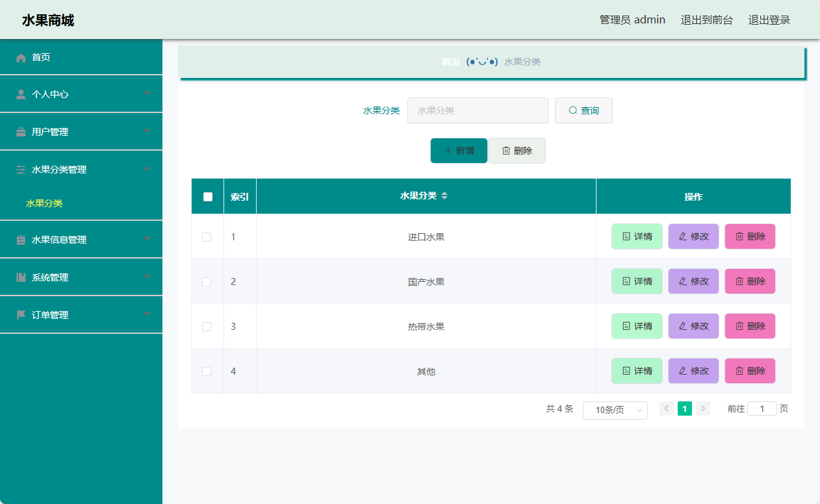
Task: Click 退出登录 in the top bar
Action: 768,19
